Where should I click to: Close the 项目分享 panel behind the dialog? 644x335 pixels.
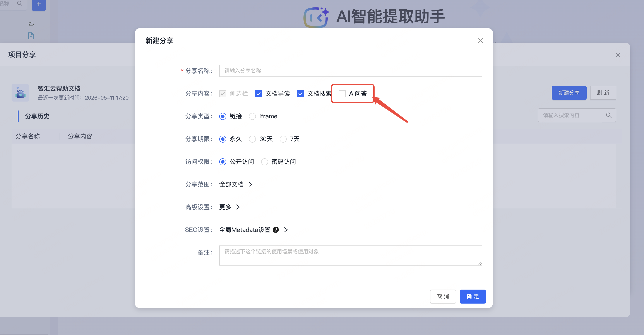coord(618,55)
